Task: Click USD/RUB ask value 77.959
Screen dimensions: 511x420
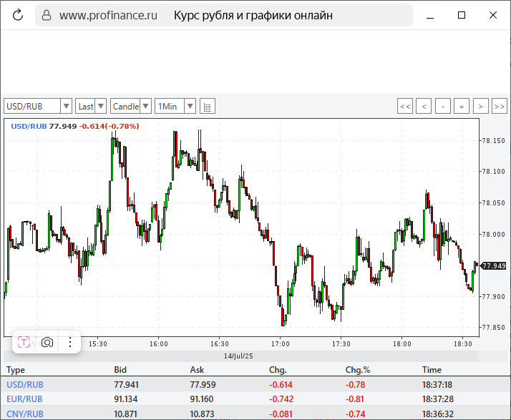Action: [203, 384]
